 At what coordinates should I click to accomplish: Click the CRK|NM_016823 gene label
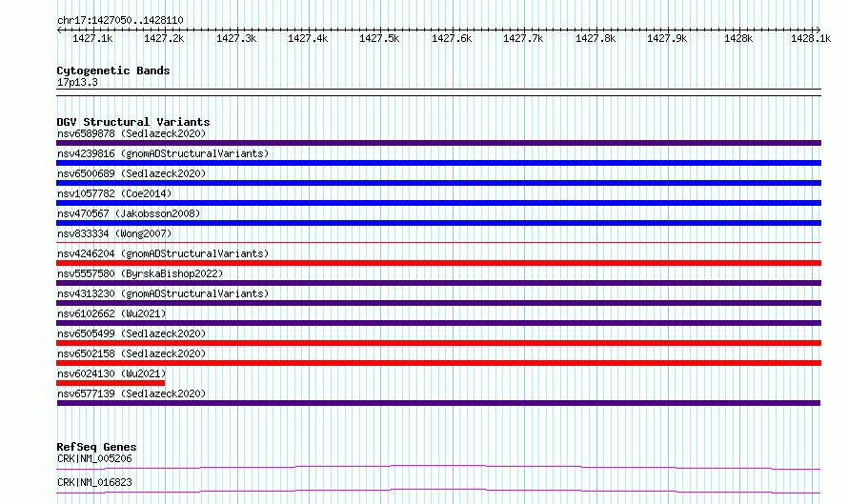pyautogui.click(x=94, y=482)
